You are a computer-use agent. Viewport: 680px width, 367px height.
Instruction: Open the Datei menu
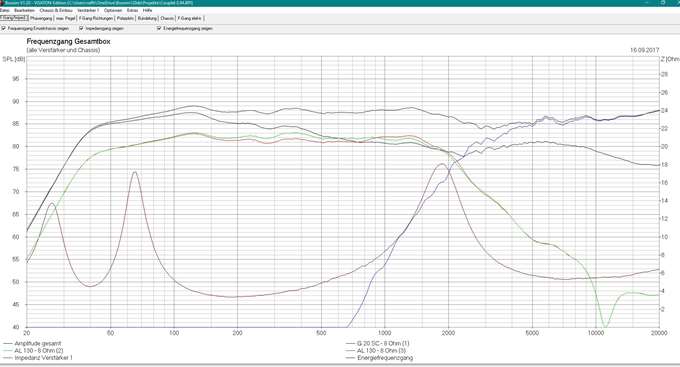click(x=5, y=10)
